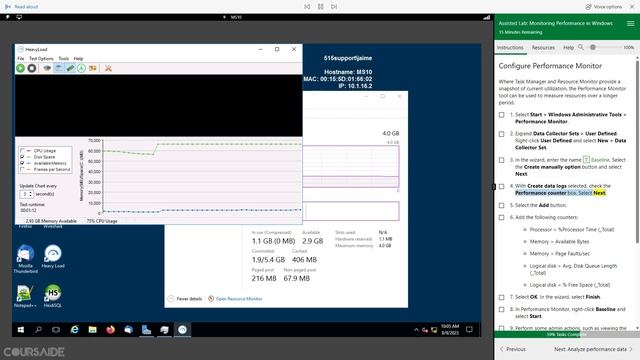Check off step 5 Select the Add button
The width and height of the screenshot is (640, 360).
click(x=502, y=205)
